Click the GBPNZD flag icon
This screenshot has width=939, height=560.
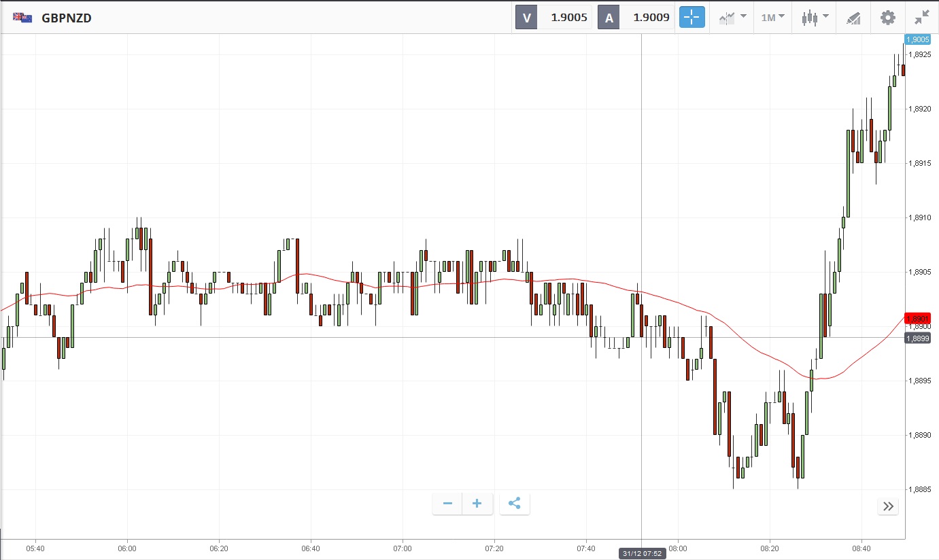click(x=22, y=18)
